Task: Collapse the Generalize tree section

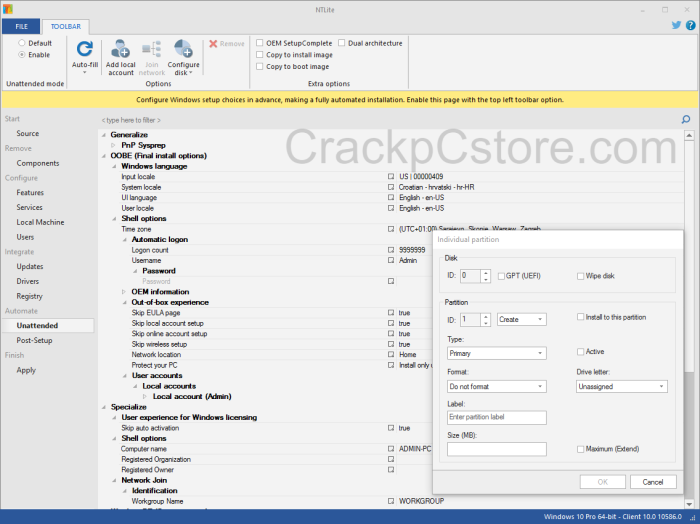Action: click(104, 135)
